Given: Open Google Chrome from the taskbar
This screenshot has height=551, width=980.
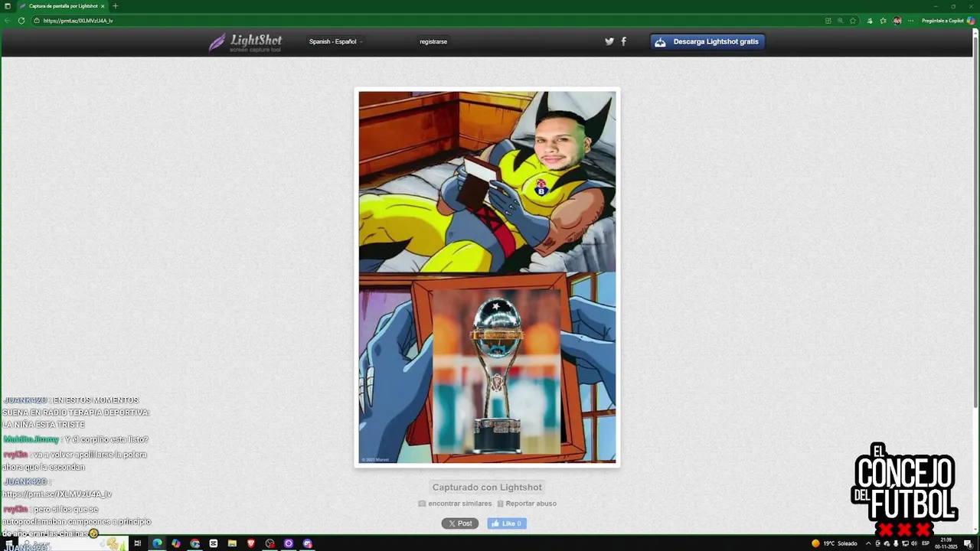Looking at the screenshot, I should [x=195, y=543].
